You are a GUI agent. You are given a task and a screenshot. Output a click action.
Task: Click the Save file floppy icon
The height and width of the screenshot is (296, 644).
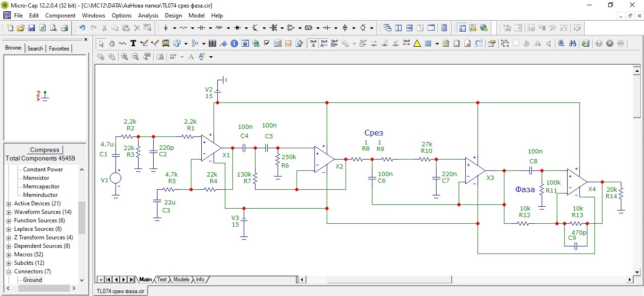click(32, 28)
